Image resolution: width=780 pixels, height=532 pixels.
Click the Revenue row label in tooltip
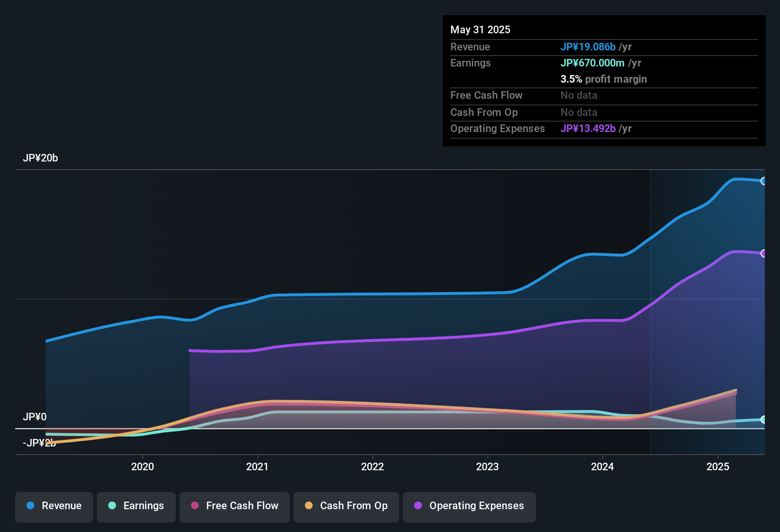pyautogui.click(x=470, y=47)
